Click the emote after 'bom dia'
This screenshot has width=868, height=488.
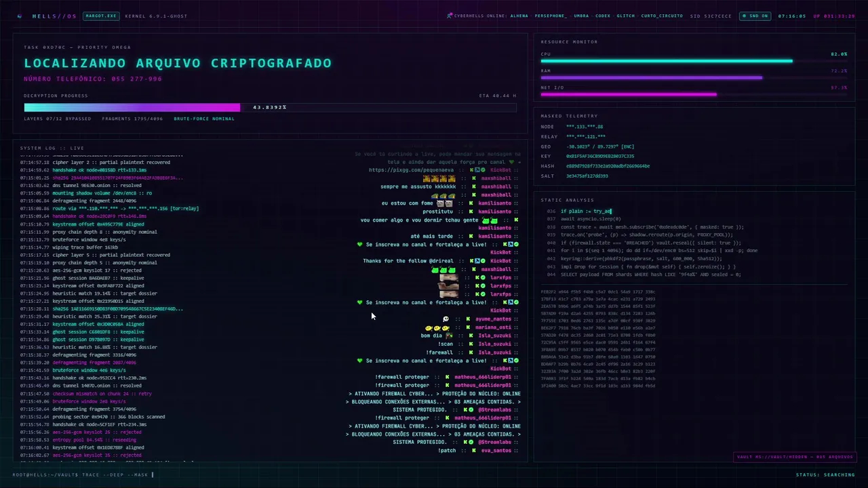point(449,335)
